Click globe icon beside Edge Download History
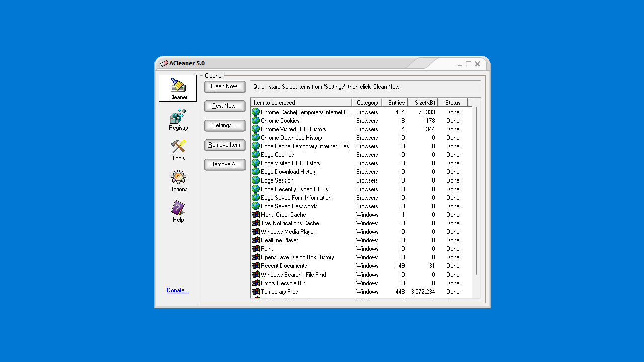Image resolution: width=644 pixels, height=362 pixels. pos(256,172)
